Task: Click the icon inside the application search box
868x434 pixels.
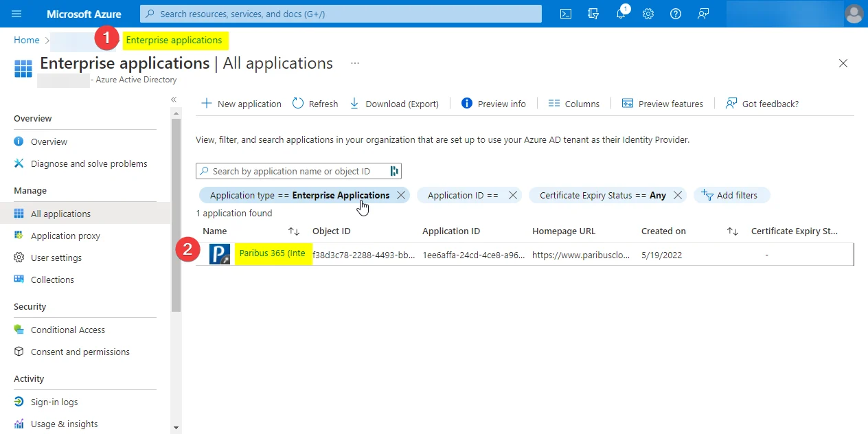Action: pos(394,171)
